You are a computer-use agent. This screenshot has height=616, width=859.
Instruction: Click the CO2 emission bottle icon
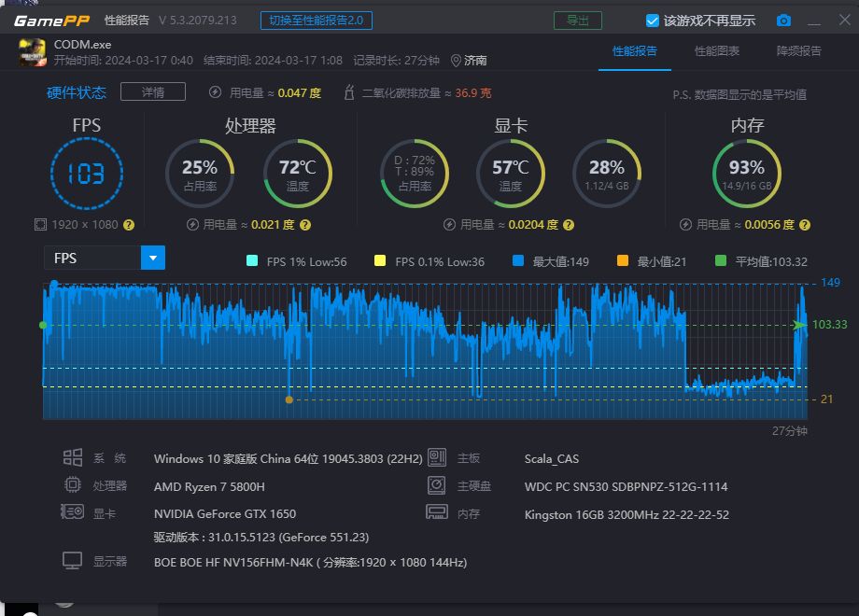[349, 92]
